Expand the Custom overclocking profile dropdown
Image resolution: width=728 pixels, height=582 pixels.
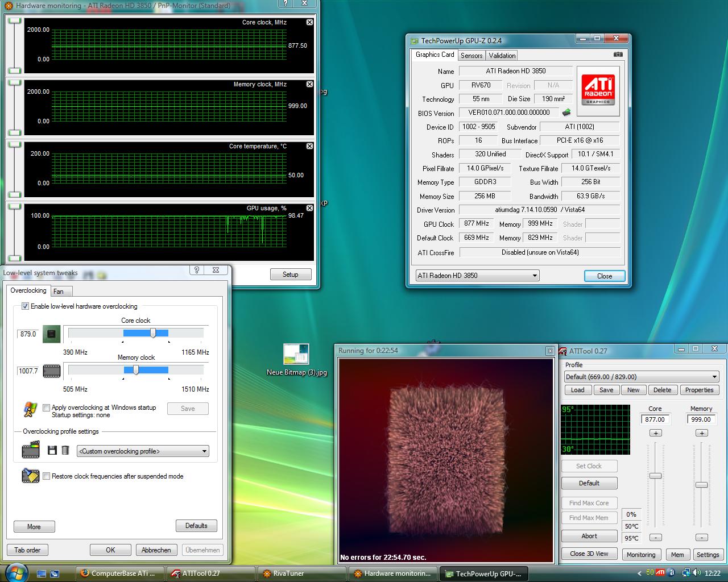click(x=143, y=451)
